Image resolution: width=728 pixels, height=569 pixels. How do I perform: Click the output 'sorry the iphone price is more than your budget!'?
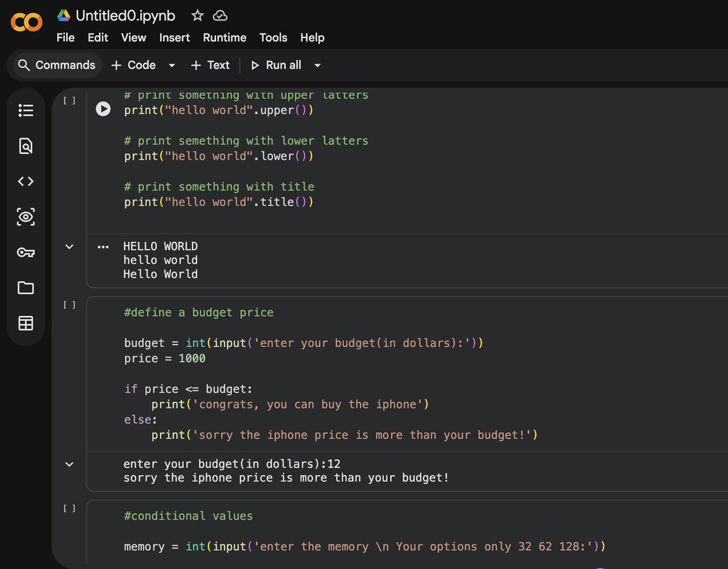click(286, 478)
